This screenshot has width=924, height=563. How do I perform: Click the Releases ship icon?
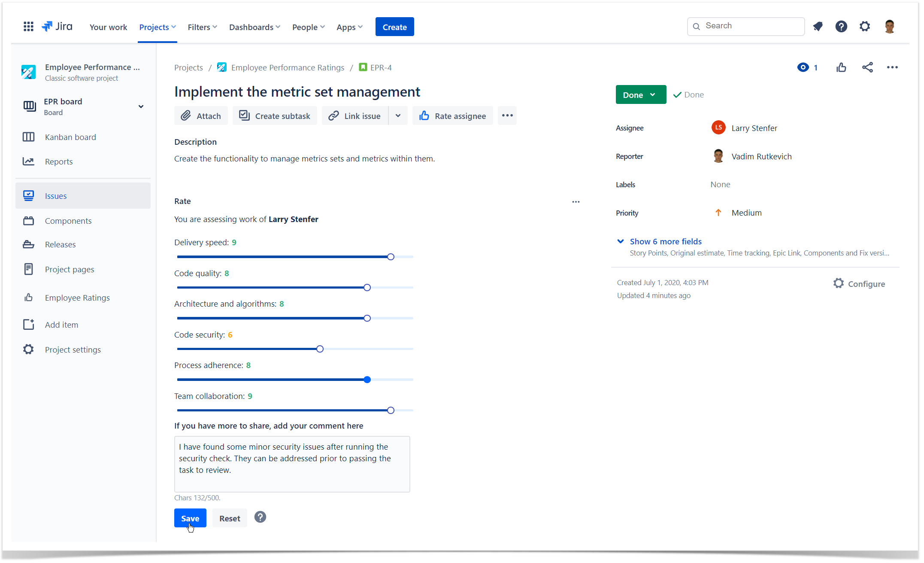(x=28, y=244)
